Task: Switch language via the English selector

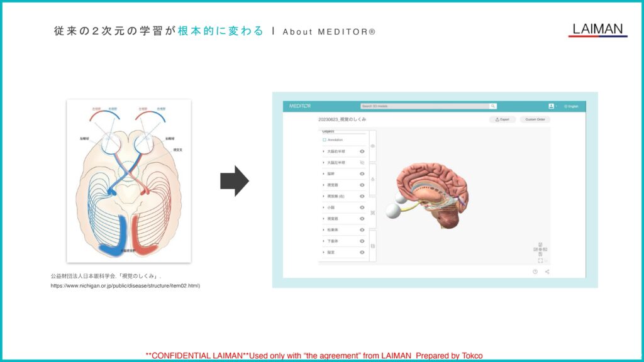Action: point(571,106)
